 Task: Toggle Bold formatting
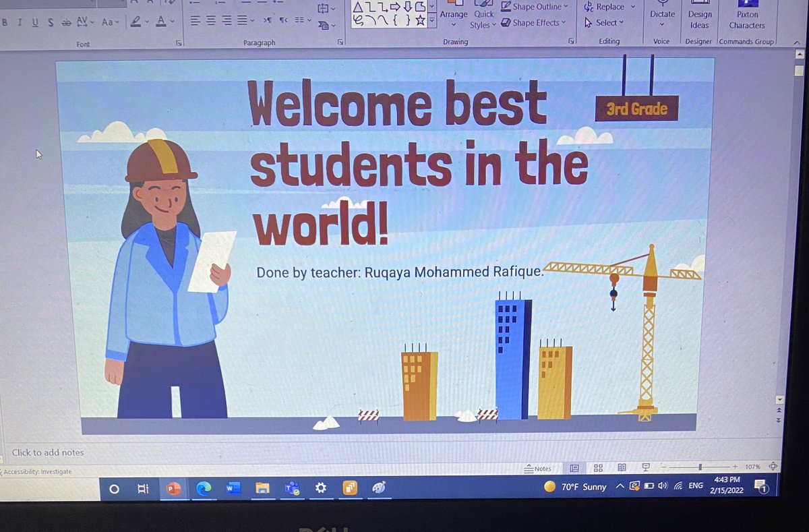point(5,22)
